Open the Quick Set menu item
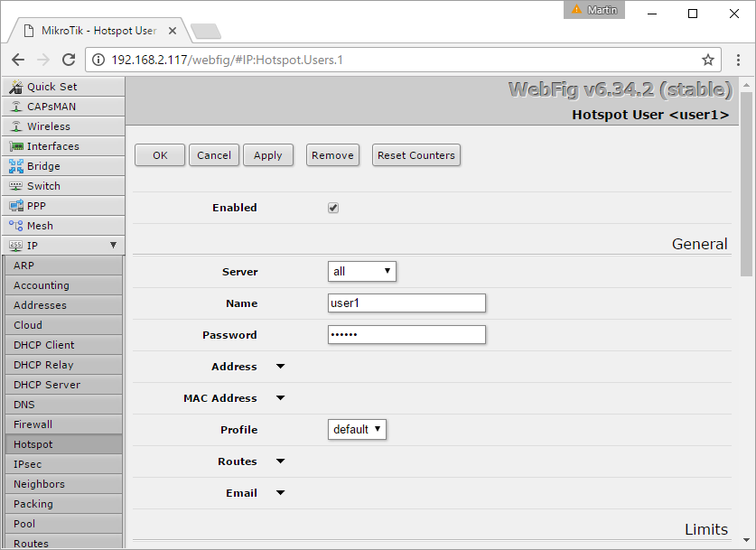Screen dimensions: 756x550 pyautogui.click(x=63, y=87)
